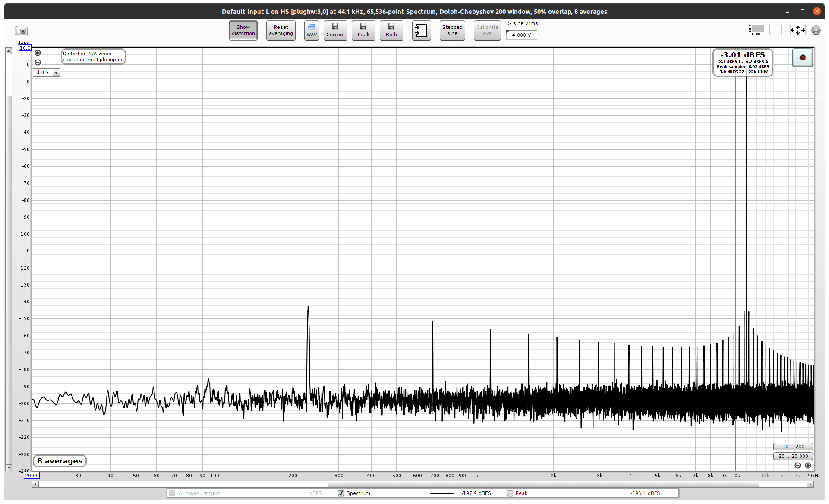Edit the FS sine Vrms field
The height and width of the screenshot is (504, 829).
pos(522,35)
